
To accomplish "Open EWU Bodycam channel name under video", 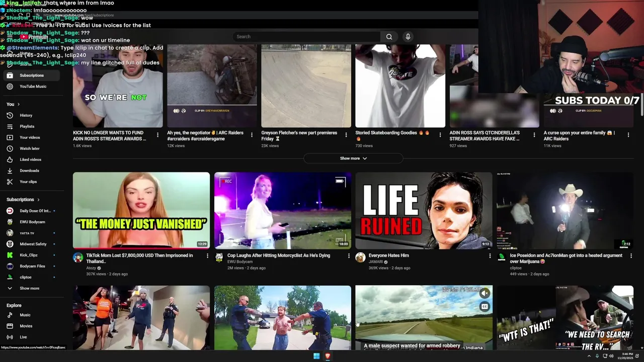I will [240, 262].
